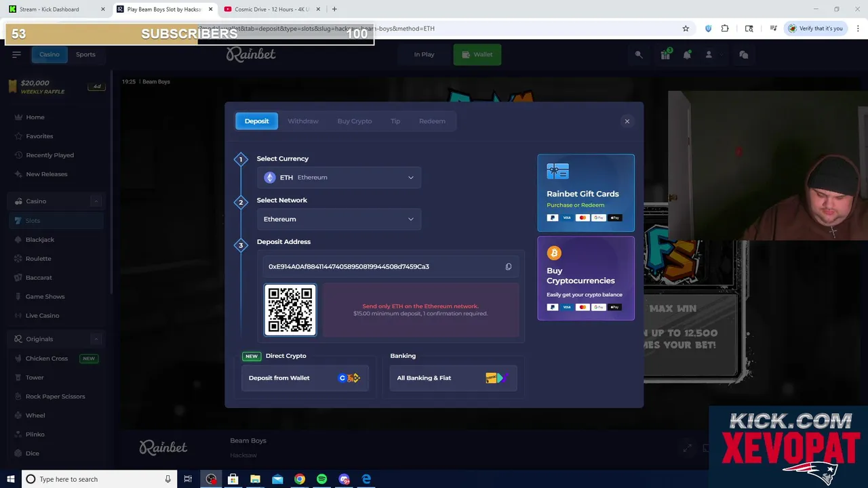This screenshot has height=488, width=868.
Task: Switch to the Sports section
Action: [85, 54]
